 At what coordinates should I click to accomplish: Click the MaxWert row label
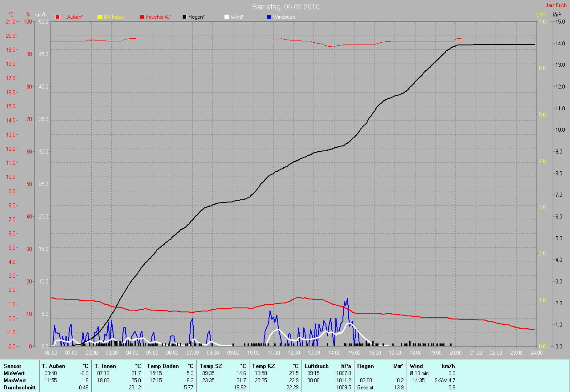(x=15, y=380)
